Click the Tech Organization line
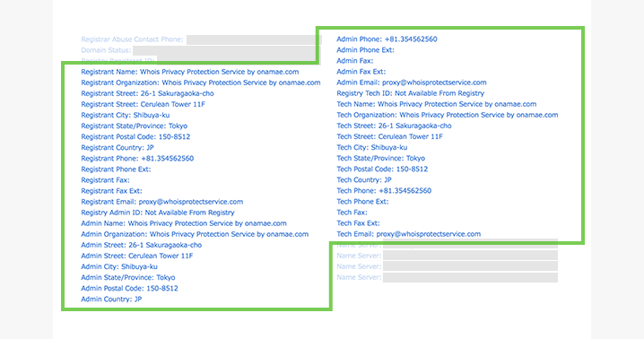 pyautogui.click(x=448, y=115)
